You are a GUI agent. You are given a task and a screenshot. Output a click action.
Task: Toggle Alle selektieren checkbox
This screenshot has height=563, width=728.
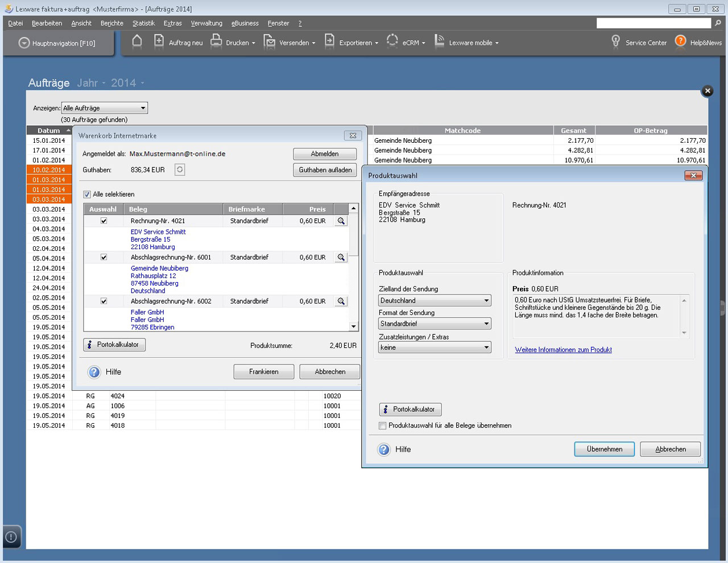tap(87, 194)
